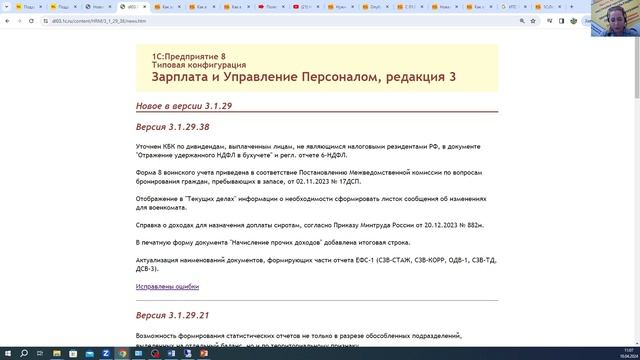Open a new browser tab
Viewport: 640px width, 360px height.
pos(571,7)
